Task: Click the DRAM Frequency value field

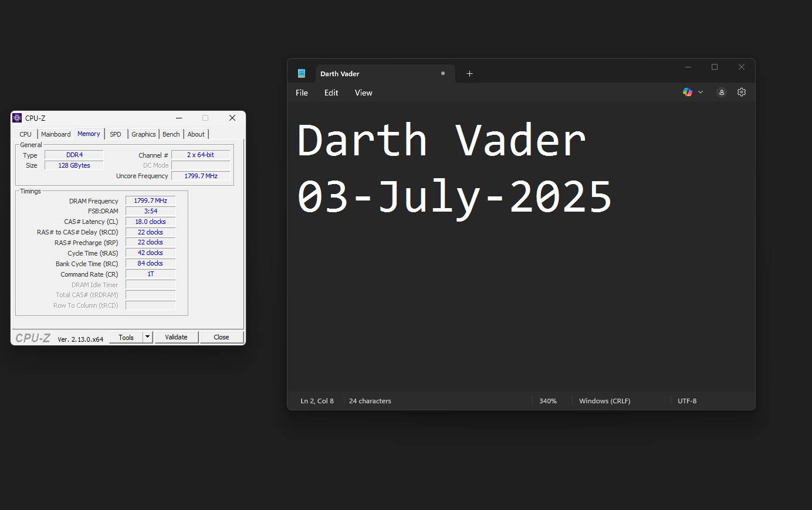Action: (x=151, y=200)
